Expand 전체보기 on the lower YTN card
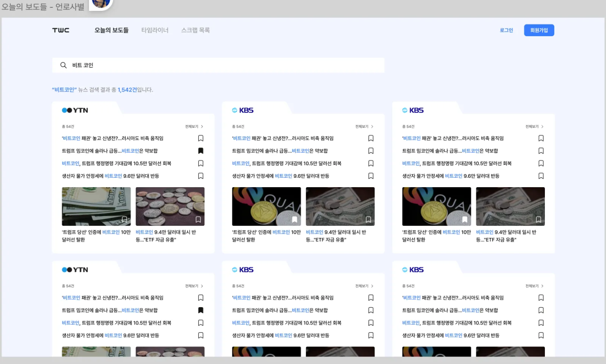The width and height of the screenshot is (606, 364). coord(194,286)
